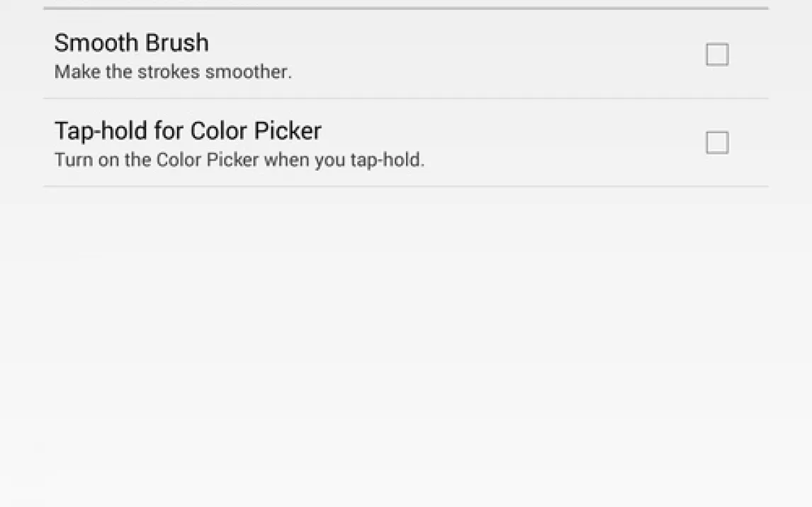The height and width of the screenshot is (507, 812).
Task: Tap the 'Make the strokes smoother.' description
Action: tap(173, 72)
